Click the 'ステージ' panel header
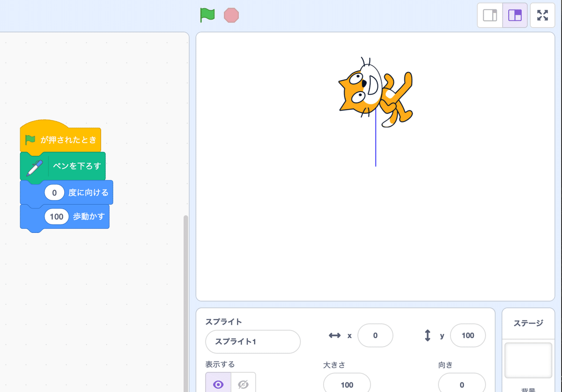The image size is (562, 392). (528, 323)
